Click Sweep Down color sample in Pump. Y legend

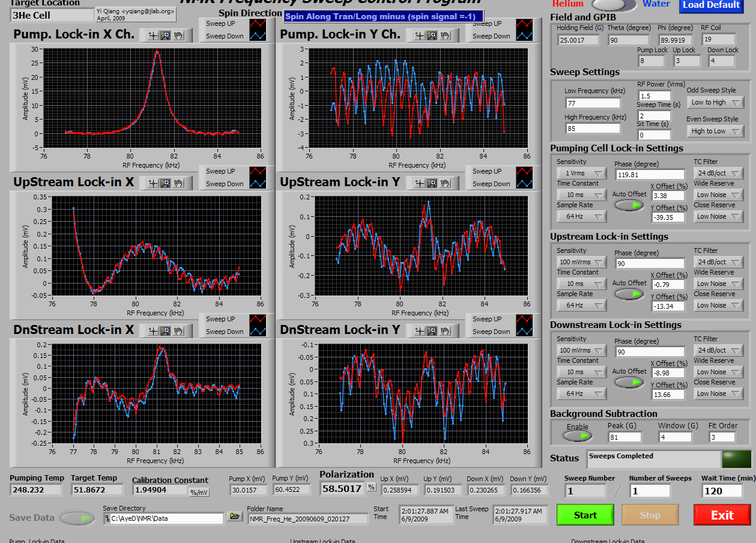pos(524,36)
